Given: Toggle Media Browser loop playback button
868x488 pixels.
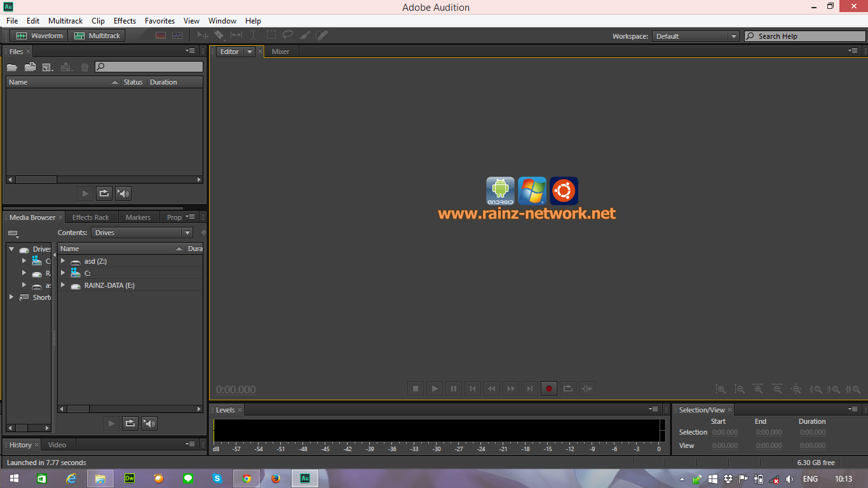Looking at the screenshot, I should (x=130, y=423).
